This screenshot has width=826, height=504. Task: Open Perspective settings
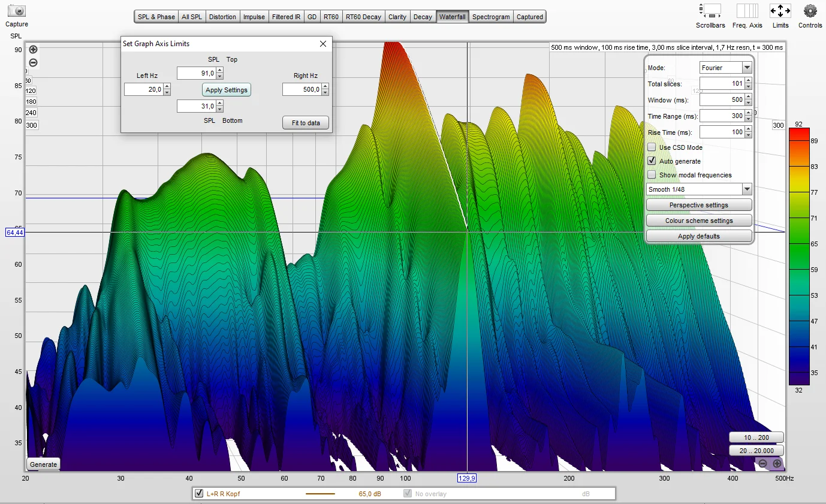click(x=699, y=205)
